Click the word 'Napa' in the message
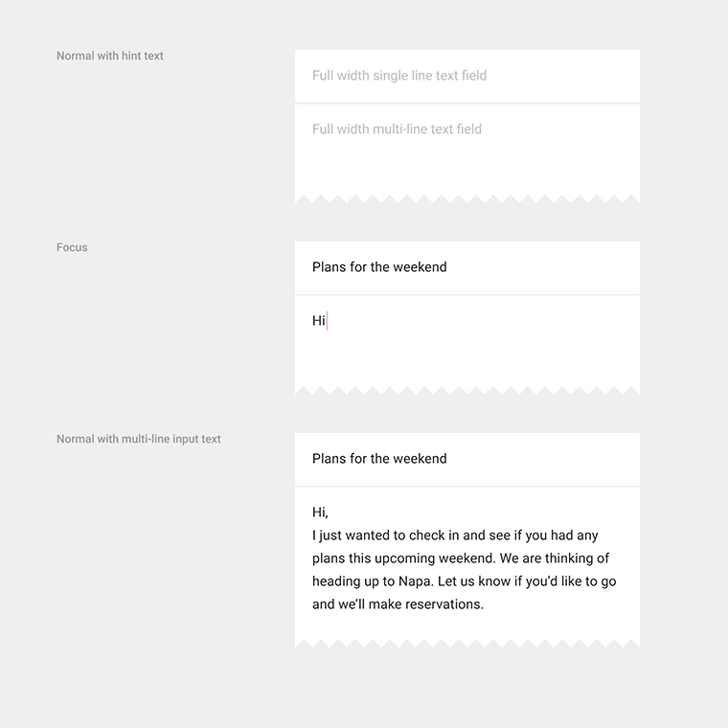Viewport: 728px width, 728px height. point(416,581)
